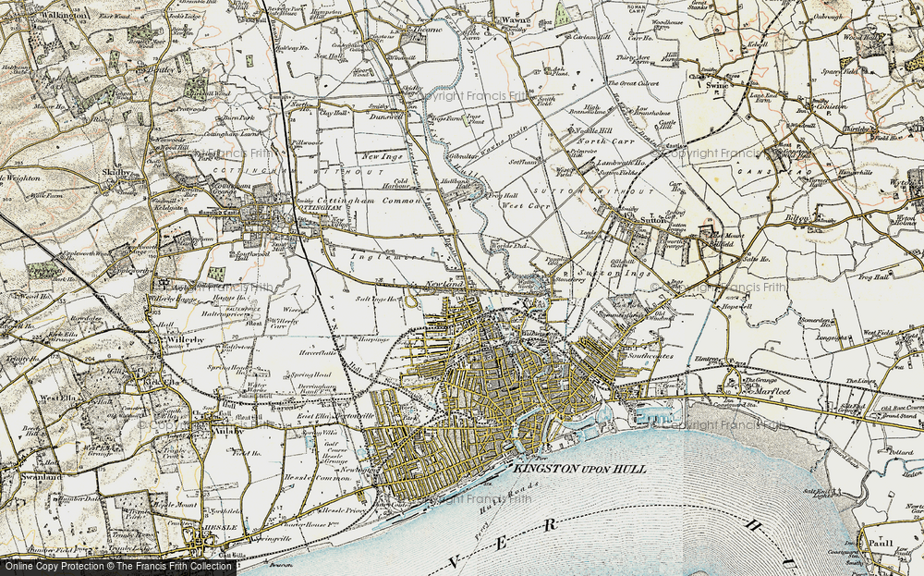Select the 'Lane End Farm' label

click(x=764, y=97)
